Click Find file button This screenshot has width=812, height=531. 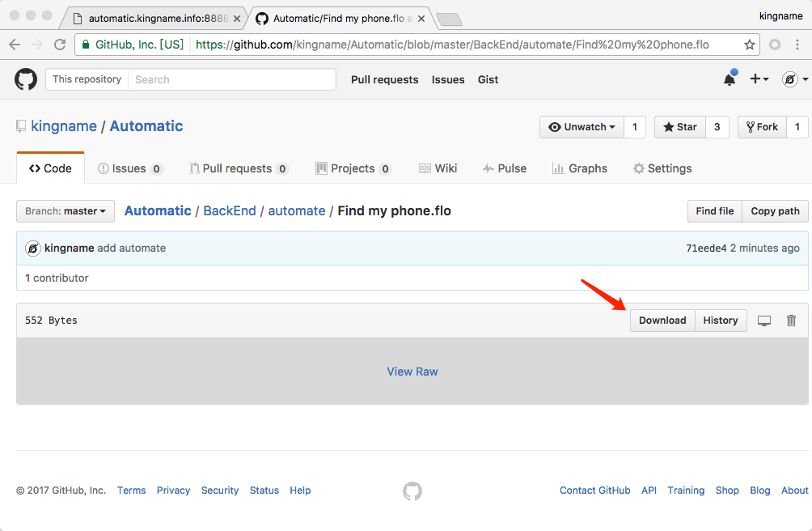point(715,211)
